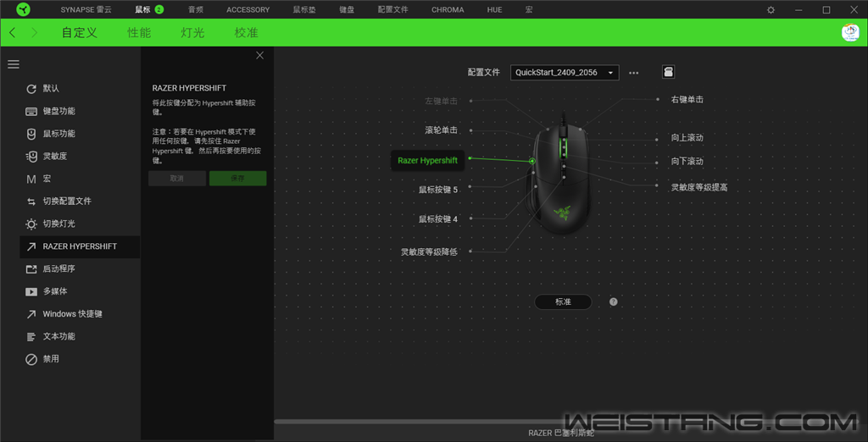
Task: Open the CHROMA top menu
Action: 448,10
